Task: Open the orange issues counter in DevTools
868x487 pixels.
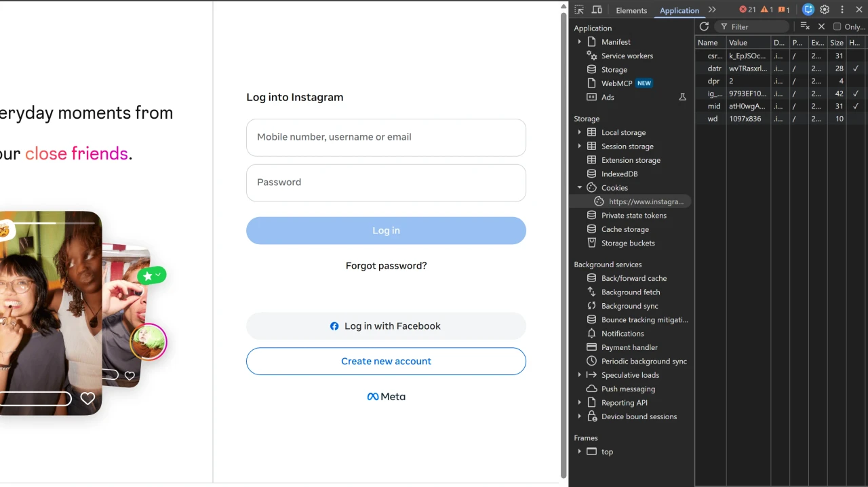Action: pos(784,9)
